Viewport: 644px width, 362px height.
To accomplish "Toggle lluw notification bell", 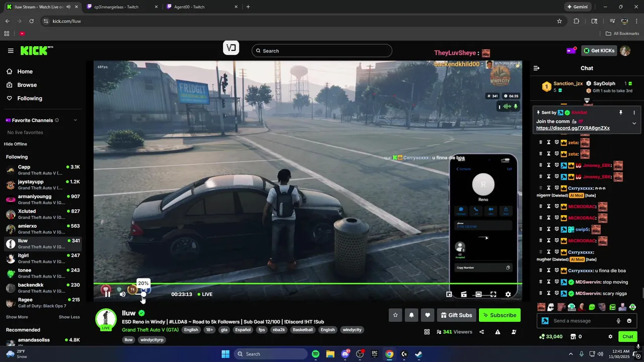I will coord(412,315).
